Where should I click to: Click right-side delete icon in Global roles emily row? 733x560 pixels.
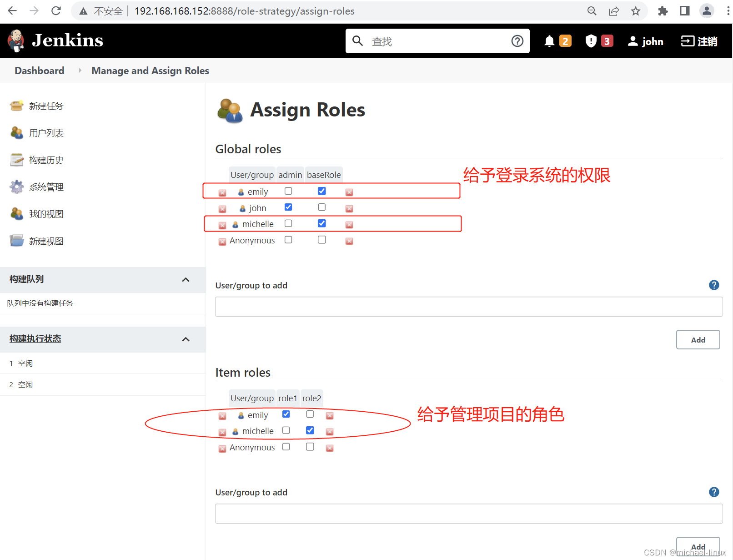[349, 192]
